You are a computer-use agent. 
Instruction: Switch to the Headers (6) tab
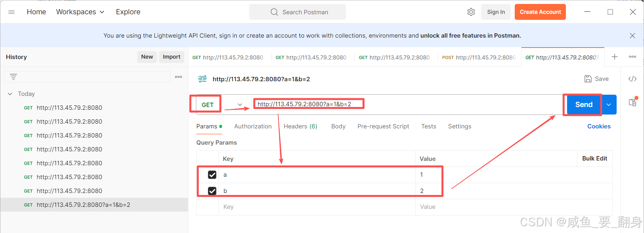[301, 126]
